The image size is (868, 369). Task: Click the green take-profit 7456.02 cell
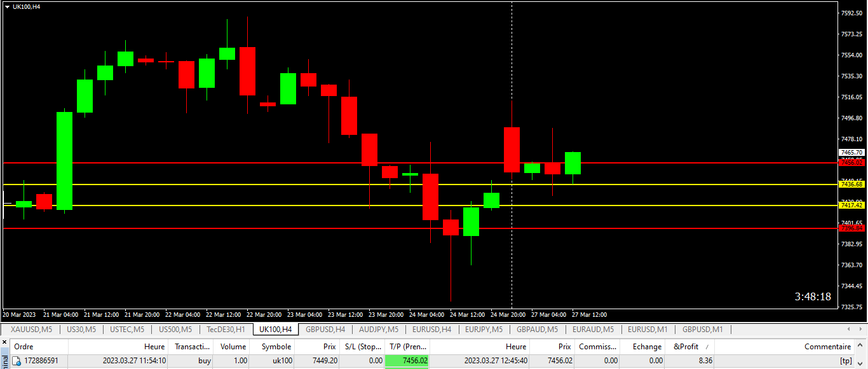click(407, 361)
